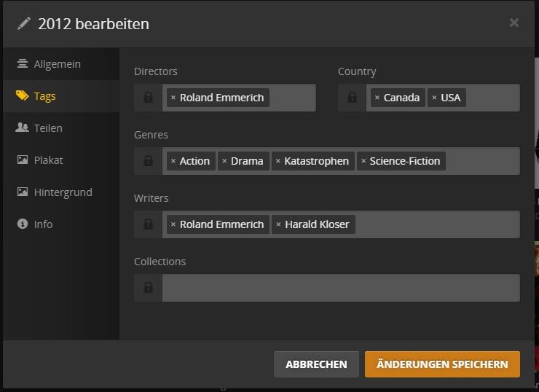539x392 pixels.
Task: Toggle the lock on Writers field
Action: [x=148, y=224]
